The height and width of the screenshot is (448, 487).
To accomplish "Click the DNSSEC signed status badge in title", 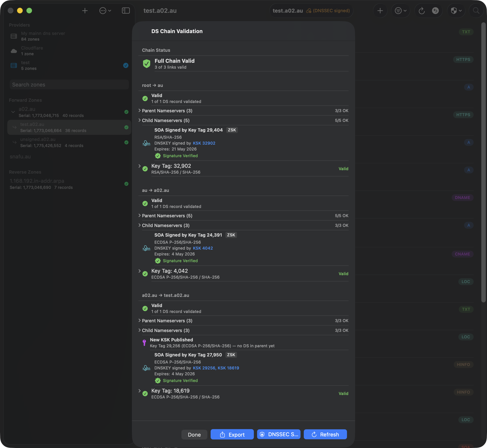I will [x=328, y=11].
